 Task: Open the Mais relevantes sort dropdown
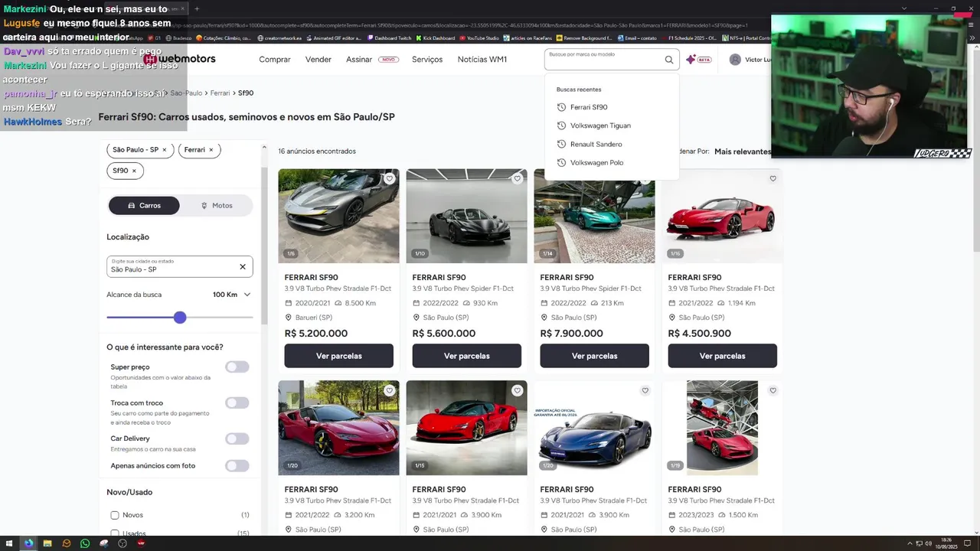click(x=743, y=152)
